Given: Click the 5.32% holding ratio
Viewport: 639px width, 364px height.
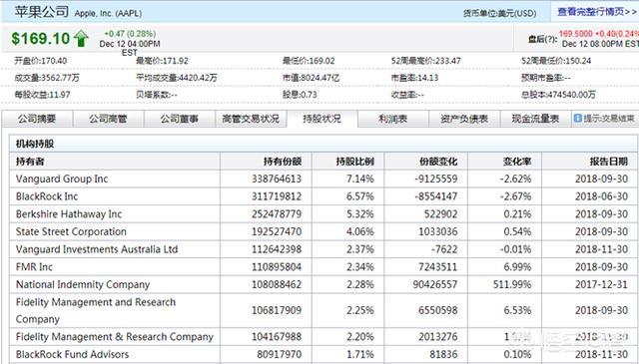Looking at the screenshot, I should pos(360,214).
